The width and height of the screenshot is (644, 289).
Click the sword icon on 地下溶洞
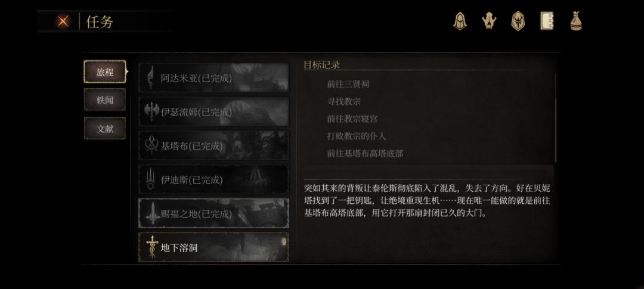pyautogui.click(x=152, y=247)
